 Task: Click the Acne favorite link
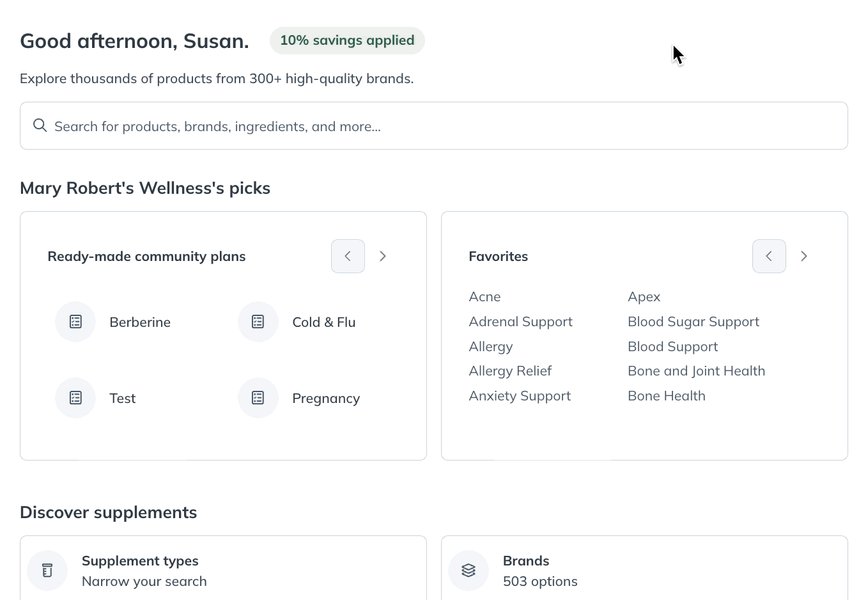484,297
